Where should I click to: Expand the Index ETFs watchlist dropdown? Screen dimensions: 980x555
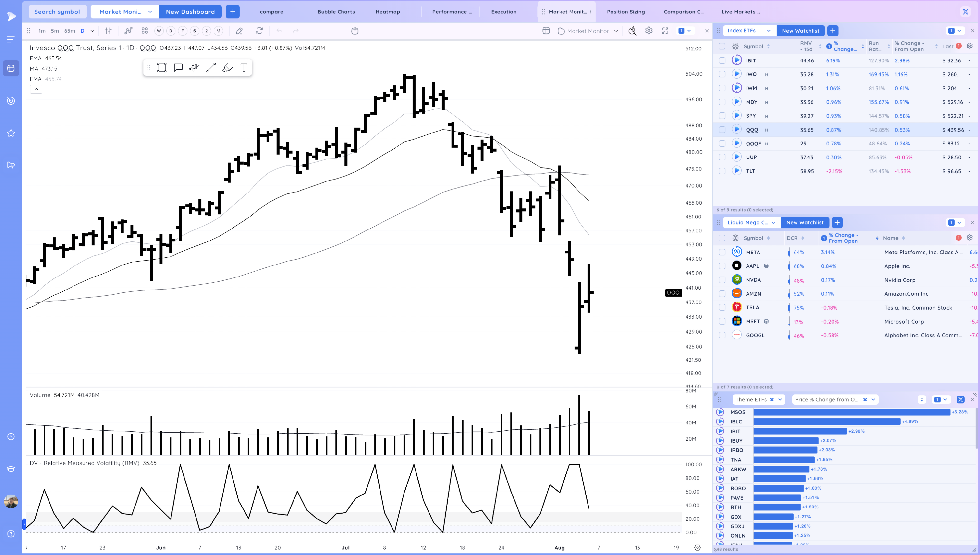(769, 31)
